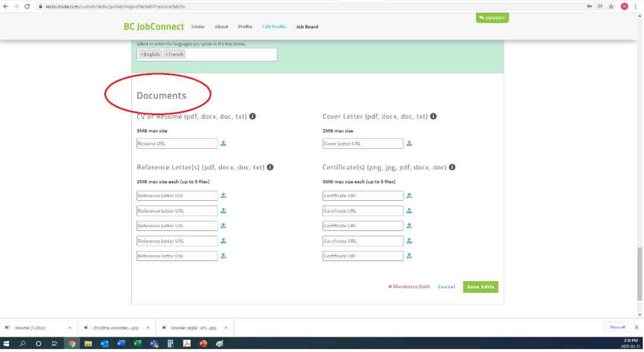Launch Adobe Acrobat from the taskbar

(186, 343)
